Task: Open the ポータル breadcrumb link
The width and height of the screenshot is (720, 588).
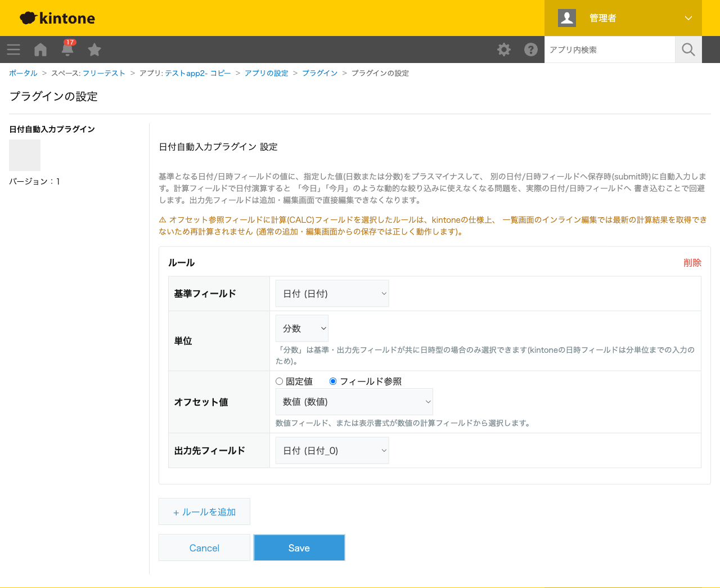Action: (23, 73)
